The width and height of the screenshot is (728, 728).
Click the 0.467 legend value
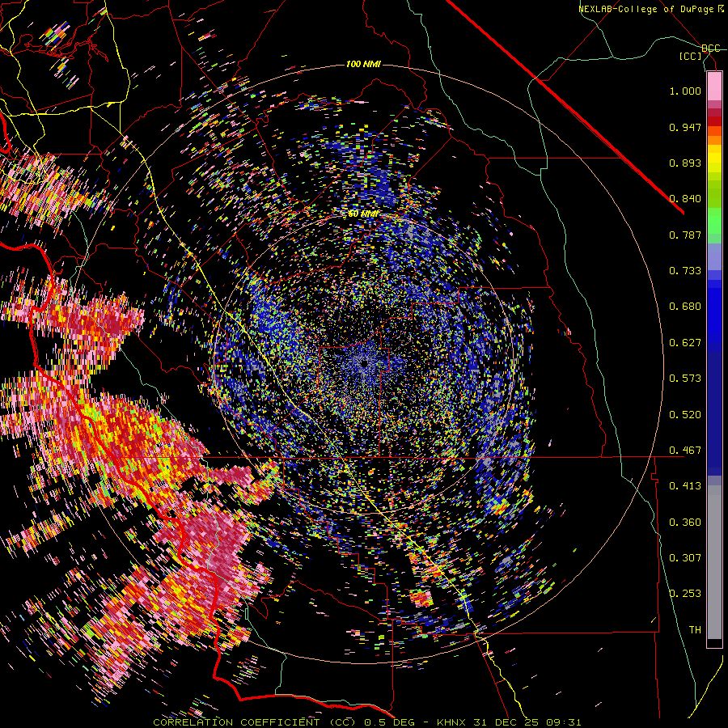(x=685, y=451)
